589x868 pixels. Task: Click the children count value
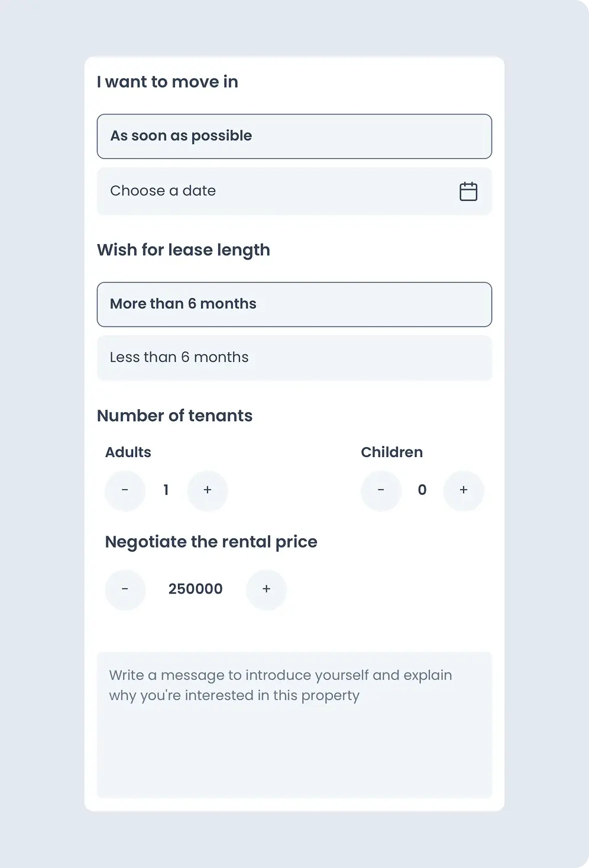point(422,490)
